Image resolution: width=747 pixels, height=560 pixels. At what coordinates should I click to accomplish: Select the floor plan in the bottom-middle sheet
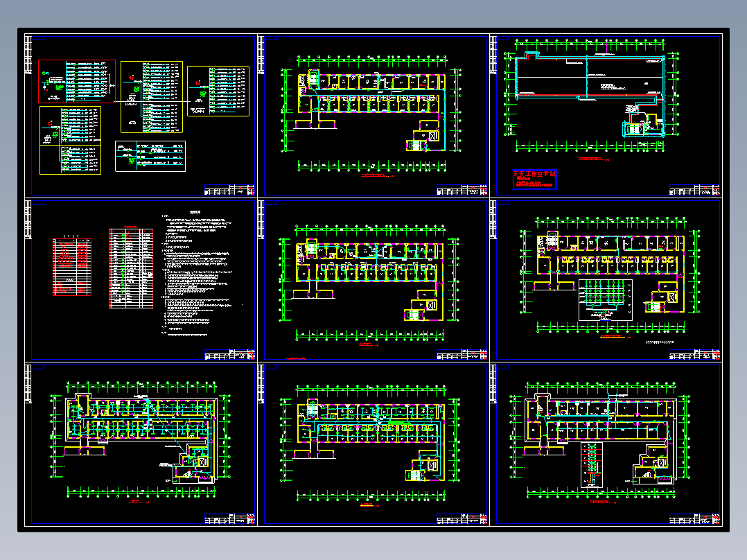tap(371, 442)
